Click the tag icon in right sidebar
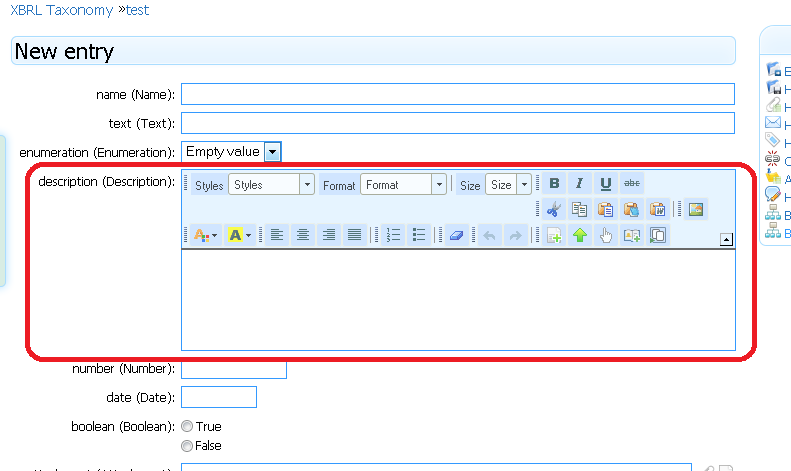 [773, 140]
